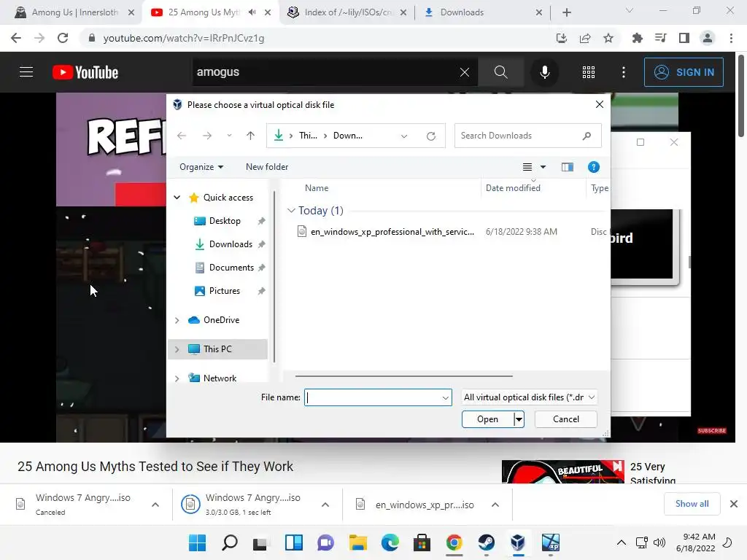
Task: Open YouTube apps grid icon
Action: [589, 72]
